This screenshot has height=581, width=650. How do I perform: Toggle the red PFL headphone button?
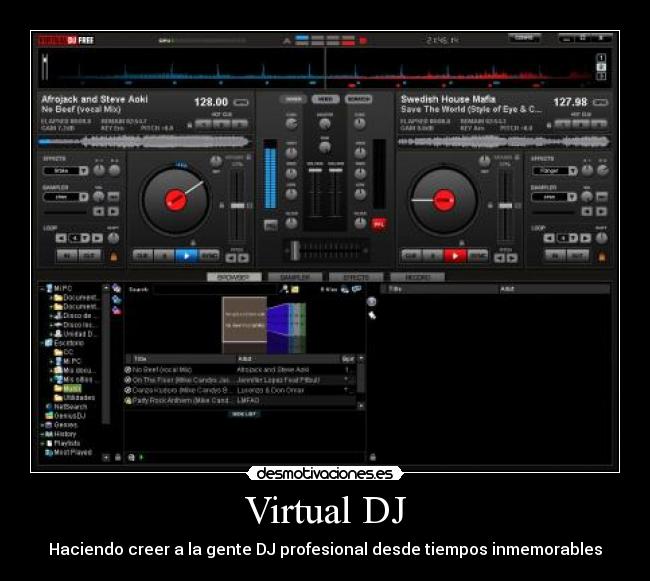[379, 224]
